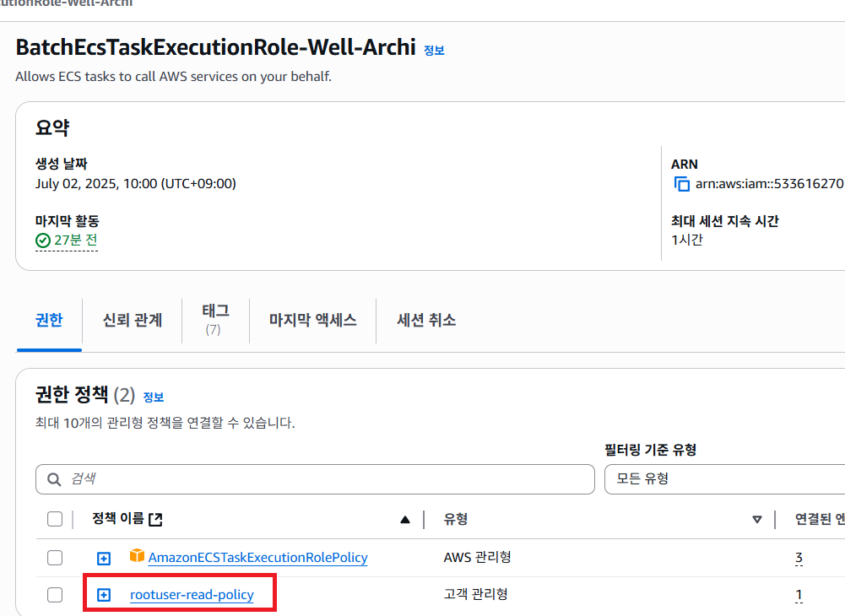
Task: Open the 태그 tab
Action: [x=215, y=320]
